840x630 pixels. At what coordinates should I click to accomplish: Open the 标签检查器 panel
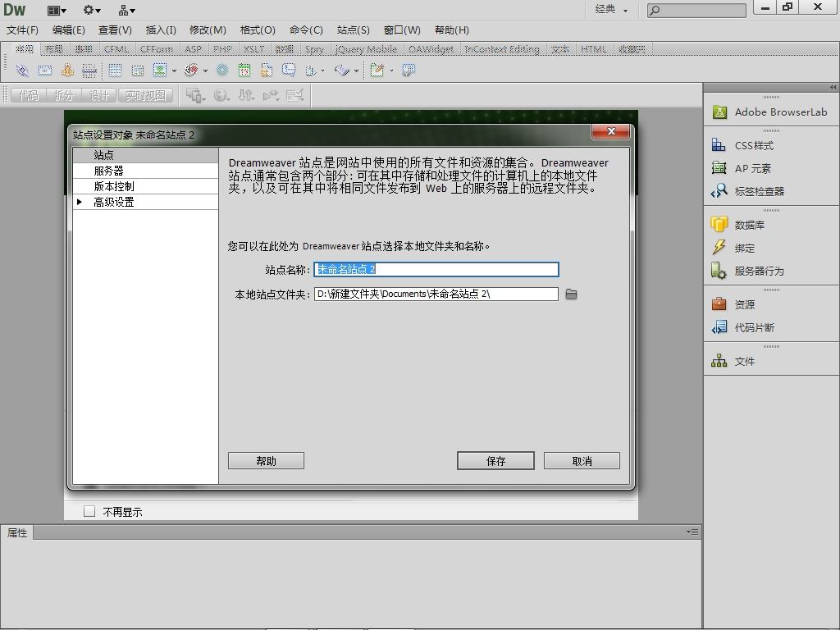point(771,191)
